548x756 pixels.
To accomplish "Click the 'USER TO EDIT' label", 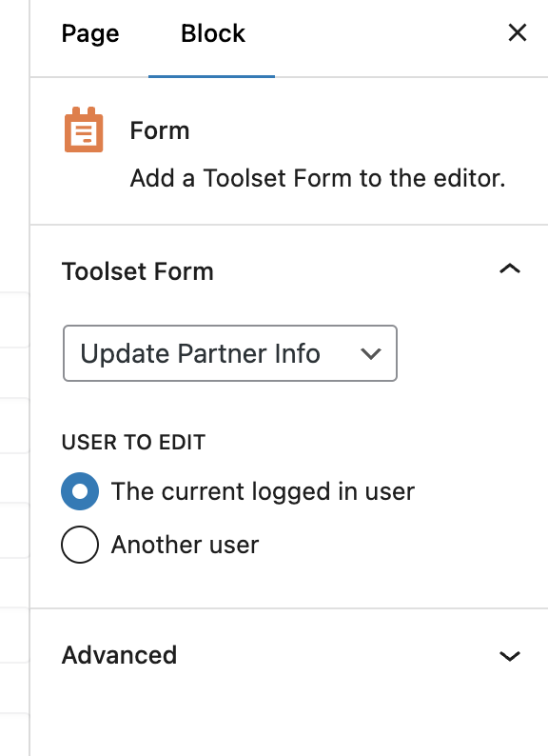I will (133, 442).
